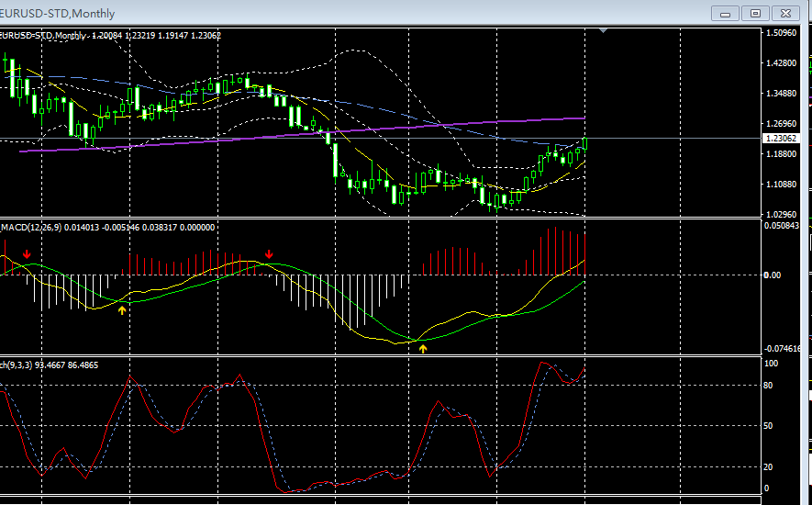Select the second red MACD down arrow
Viewport: 812px width, 505px height.
coord(269,253)
